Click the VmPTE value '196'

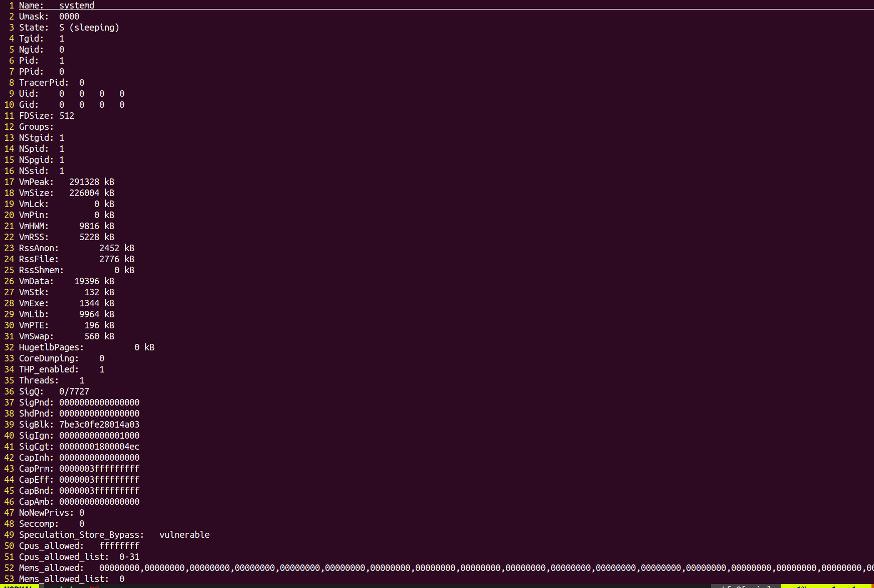pyautogui.click(x=92, y=325)
